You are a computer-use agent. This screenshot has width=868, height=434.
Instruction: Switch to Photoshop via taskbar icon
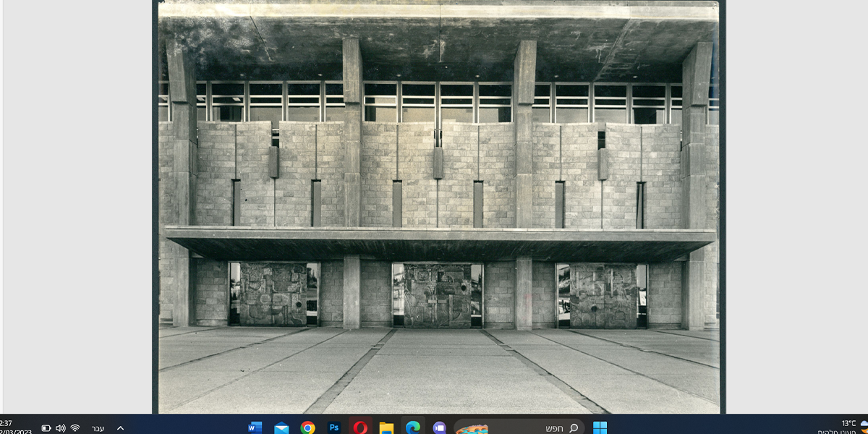[x=333, y=427]
